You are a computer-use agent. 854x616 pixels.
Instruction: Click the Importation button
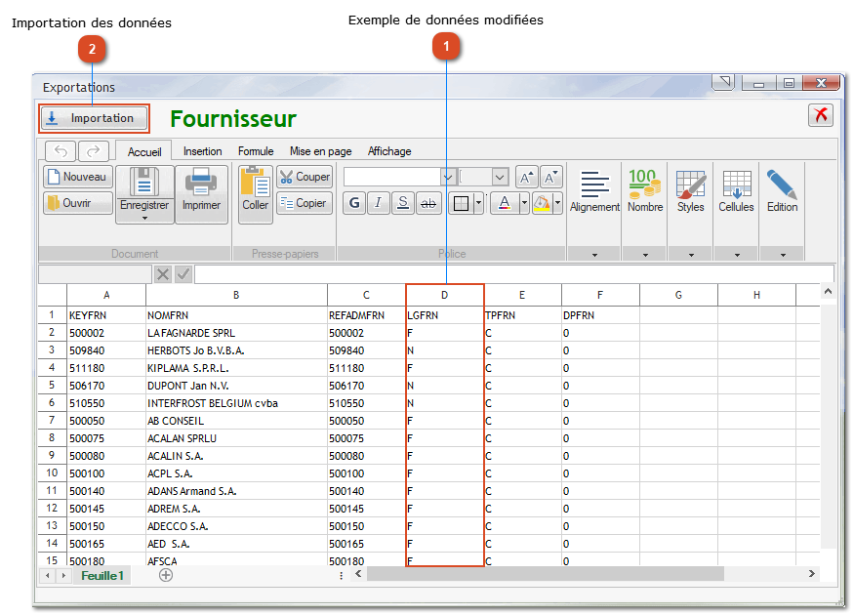[x=94, y=118]
